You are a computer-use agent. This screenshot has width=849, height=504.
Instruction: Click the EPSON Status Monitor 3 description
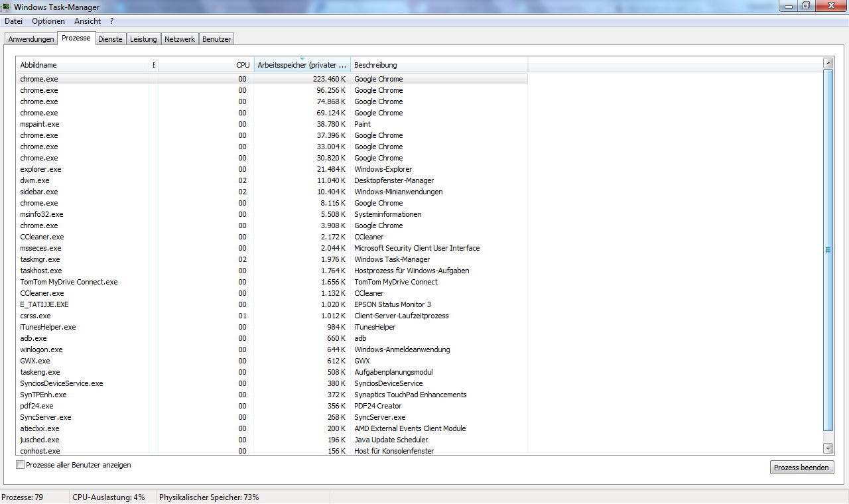pyautogui.click(x=393, y=304)
